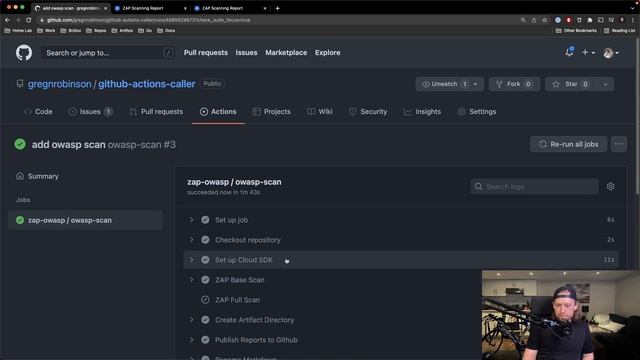The image size is (640, 360).
Task: Star the repository
Action: coord(571,84)
